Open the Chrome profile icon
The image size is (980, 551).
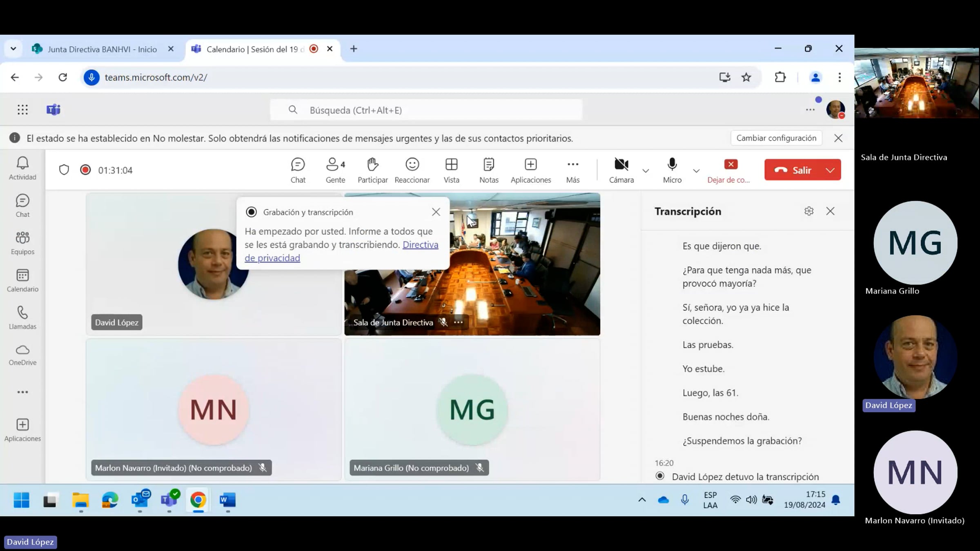tap(815, 77)
